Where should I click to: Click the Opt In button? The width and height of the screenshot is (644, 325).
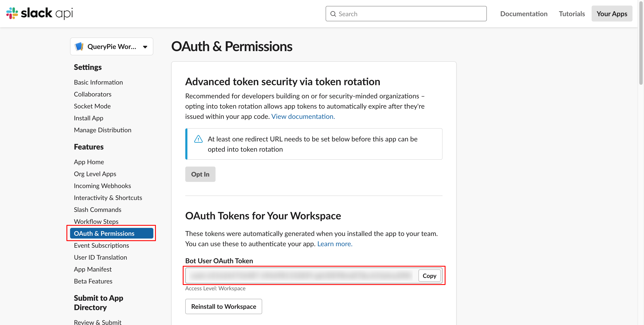click(200, 174)
